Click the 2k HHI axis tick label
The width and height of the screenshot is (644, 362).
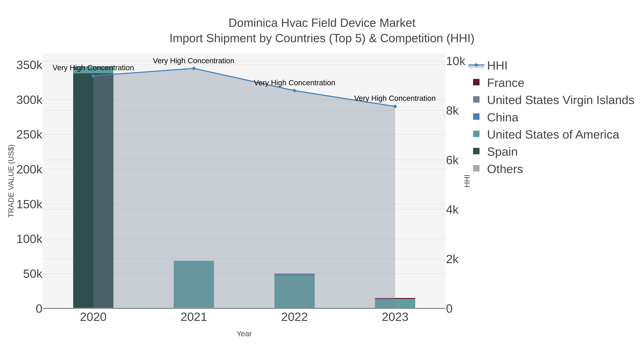(453, 259)
